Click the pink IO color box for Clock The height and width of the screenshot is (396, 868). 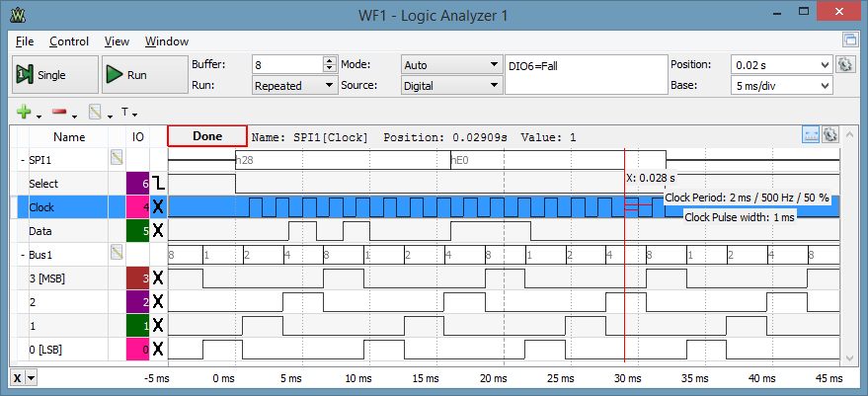tap(138, 207)
